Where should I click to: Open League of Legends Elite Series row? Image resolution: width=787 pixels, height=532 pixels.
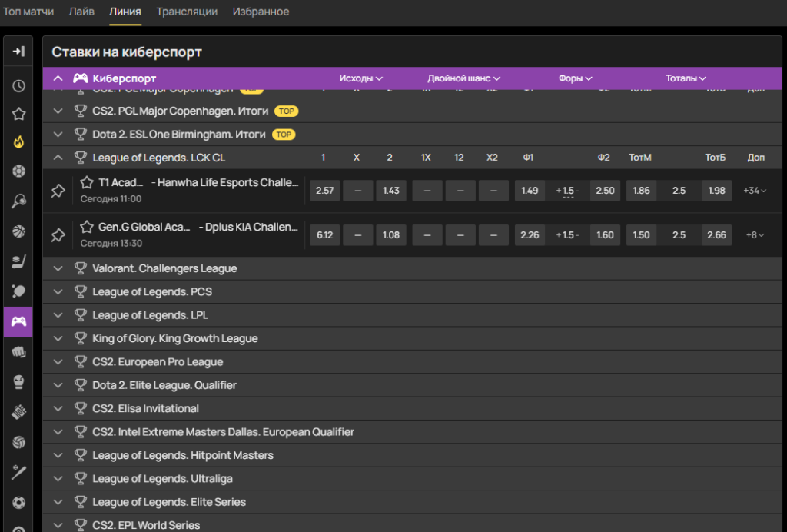coord(412,502)
